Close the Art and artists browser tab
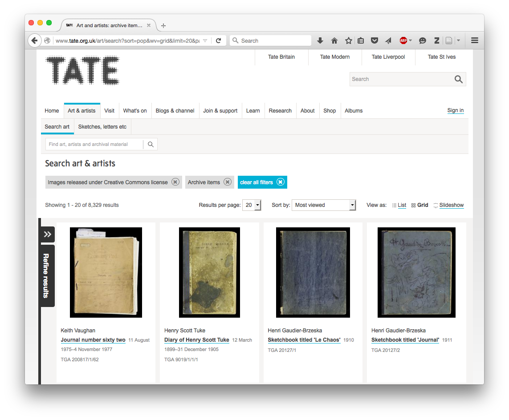 coord(149,25)
